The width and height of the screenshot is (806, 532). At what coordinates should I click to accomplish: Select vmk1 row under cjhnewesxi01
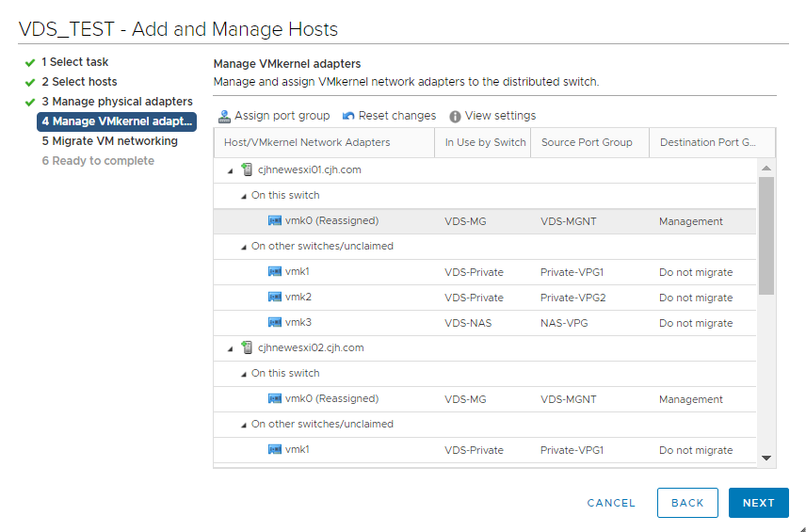tap(485, 272)
